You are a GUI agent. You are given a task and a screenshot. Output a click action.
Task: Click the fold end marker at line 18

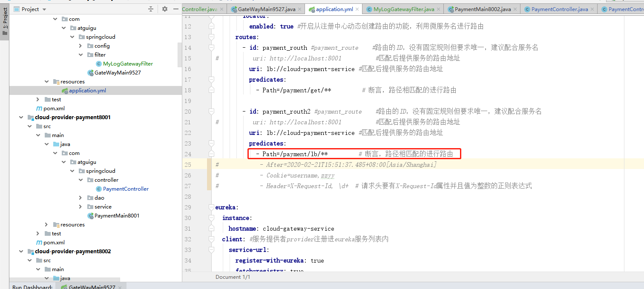pyautogui.click(x=211, y=90)
